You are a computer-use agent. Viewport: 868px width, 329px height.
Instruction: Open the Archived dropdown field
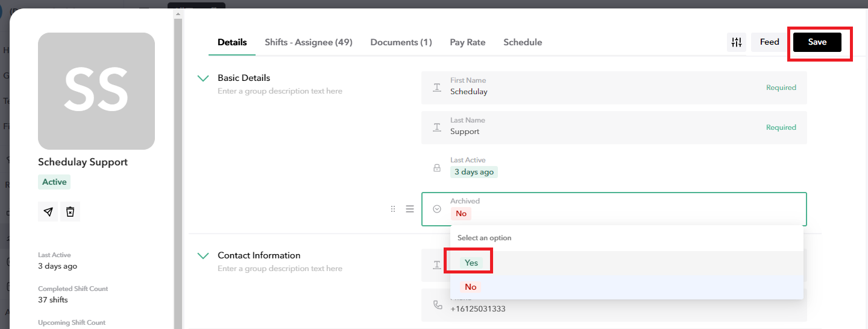click(x=614, y=209)
